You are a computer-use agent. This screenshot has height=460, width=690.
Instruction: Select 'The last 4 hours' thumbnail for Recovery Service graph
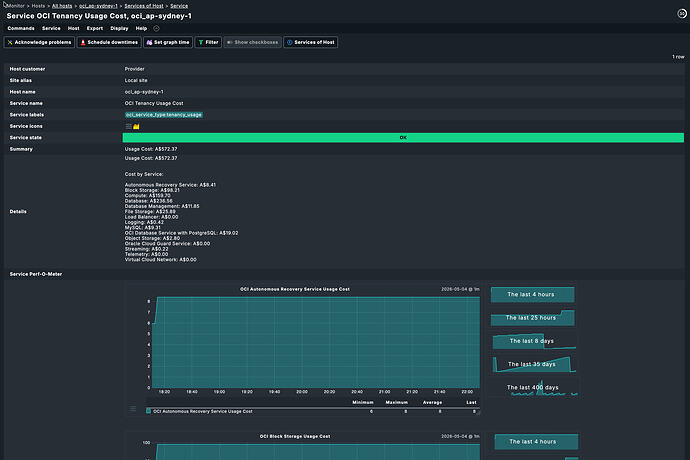point(532,294)
